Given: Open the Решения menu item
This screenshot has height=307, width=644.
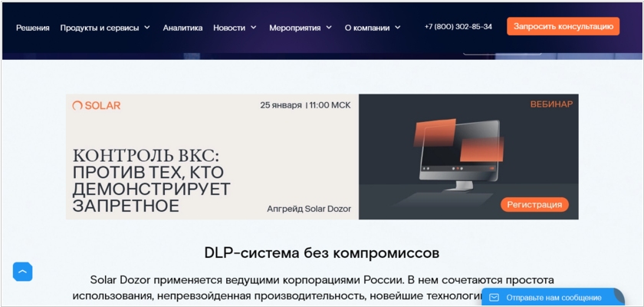Looking at the screenshot, I should click(x=33, y=28).
